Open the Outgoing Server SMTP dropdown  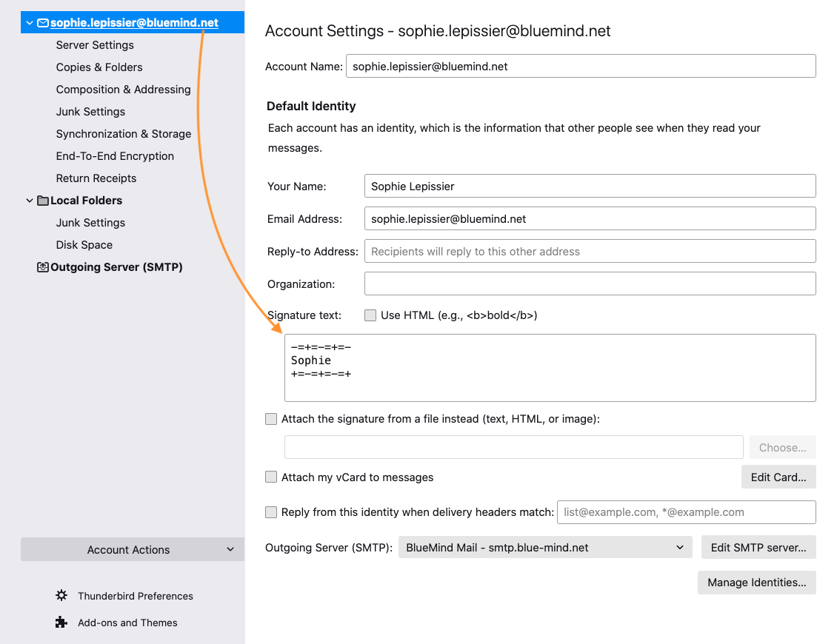click(x=545, y=548)
